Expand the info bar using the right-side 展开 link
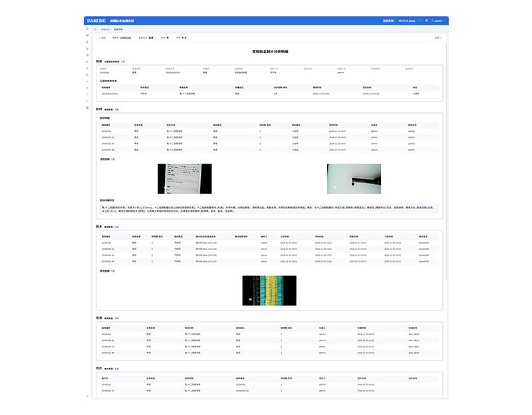532x415 pixels. coord(438,38)
